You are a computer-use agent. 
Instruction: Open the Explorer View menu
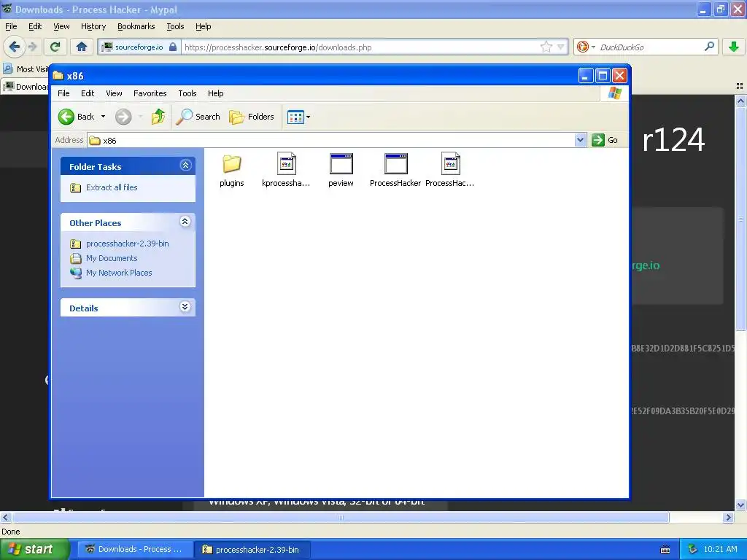click(x=114, y=93)
